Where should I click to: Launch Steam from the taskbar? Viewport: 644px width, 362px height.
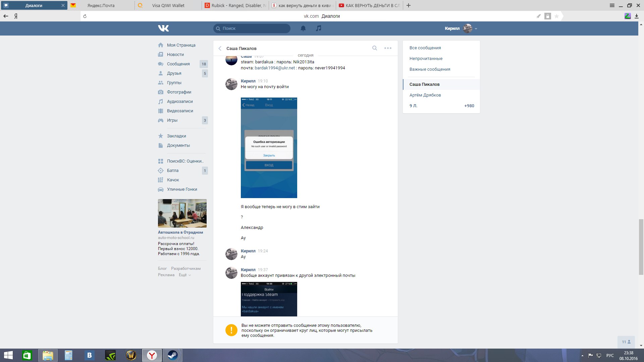pyautogui.click(x=173, y=355)
